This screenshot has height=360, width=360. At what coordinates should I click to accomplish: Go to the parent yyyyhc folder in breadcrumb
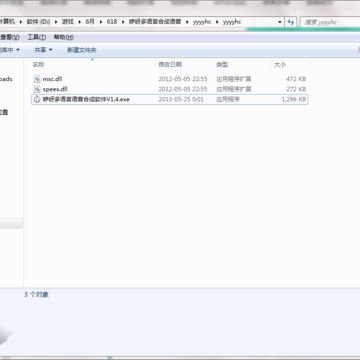(x=202, y=22)
